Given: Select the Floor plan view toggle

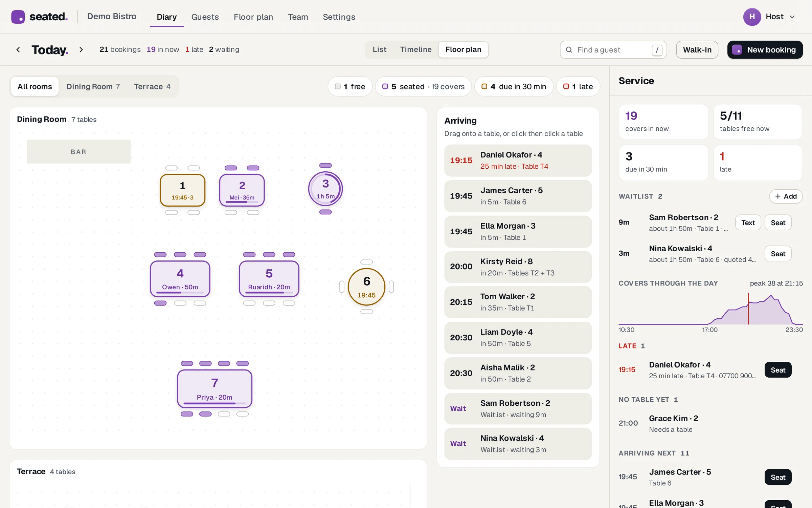Looking at the screenshot, I should click(x=463, y=50).
